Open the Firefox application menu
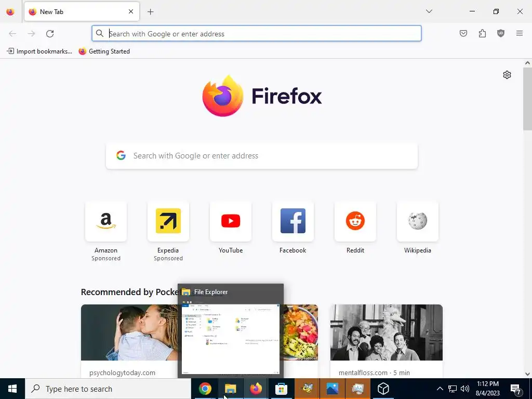 point(520,33)
